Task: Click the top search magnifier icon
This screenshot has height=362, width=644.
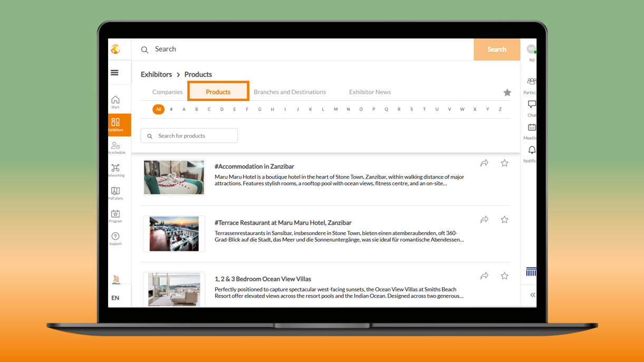Action: coord(145,50)
